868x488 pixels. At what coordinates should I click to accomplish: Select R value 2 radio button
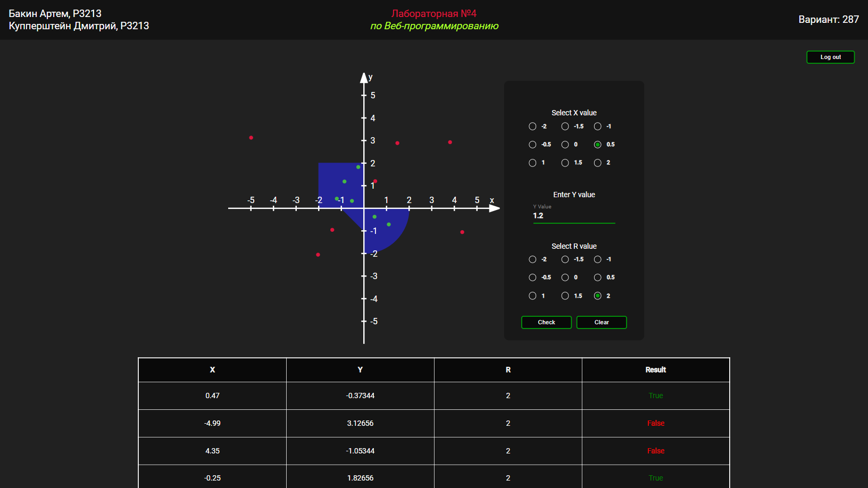coord(598,296)
